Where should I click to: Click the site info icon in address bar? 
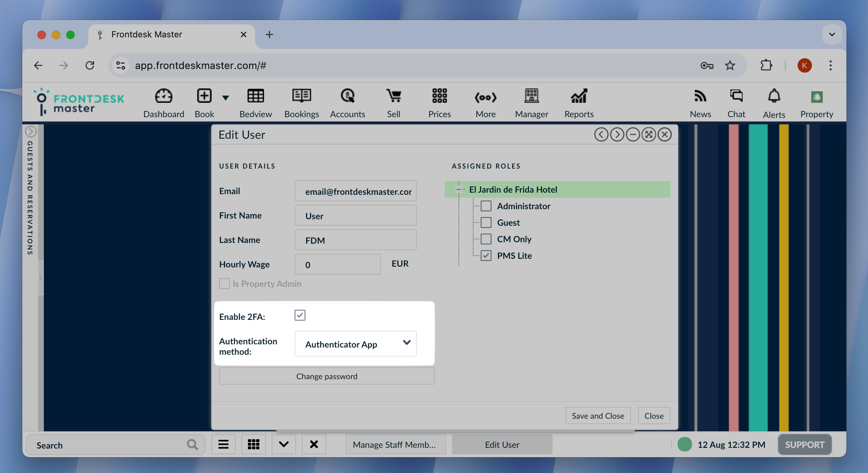121,65
